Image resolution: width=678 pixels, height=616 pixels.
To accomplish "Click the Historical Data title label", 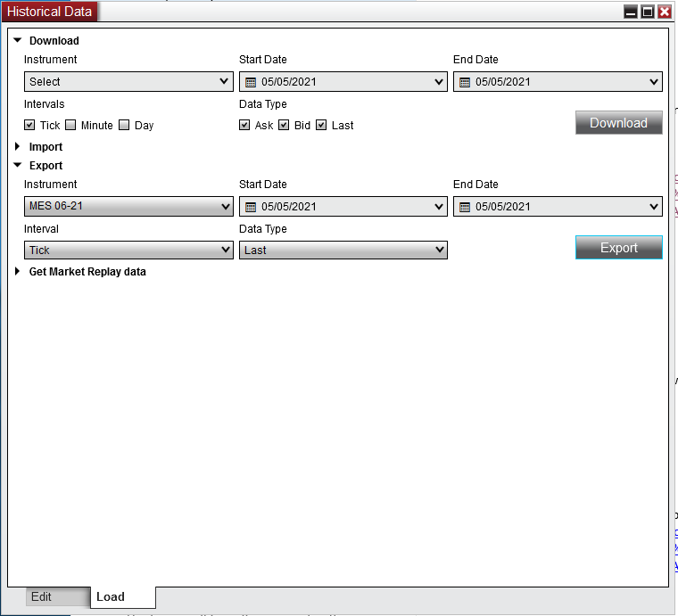I will pyautogui.click(x=49, y=12).
